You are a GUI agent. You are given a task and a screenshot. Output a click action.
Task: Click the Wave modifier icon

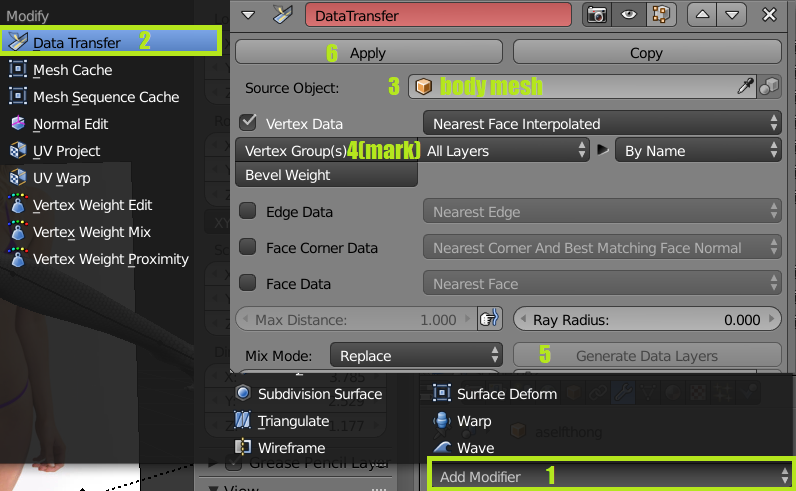[442, 447]
